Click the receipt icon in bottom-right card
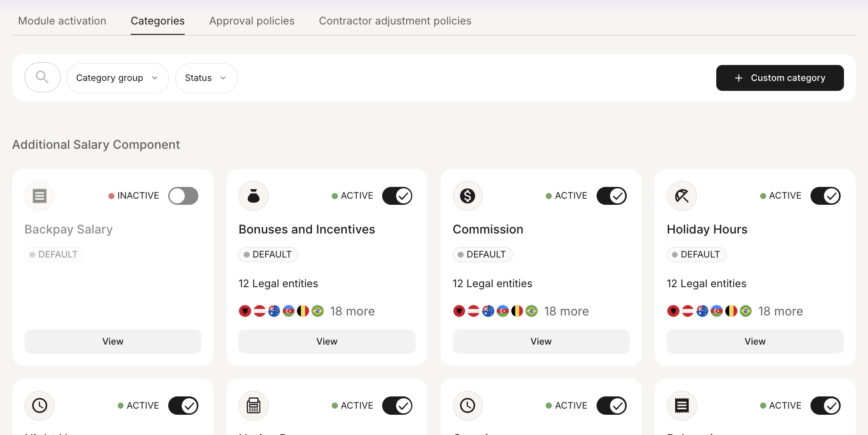Viewport: 868px width, 435px height. coord(682,405)
